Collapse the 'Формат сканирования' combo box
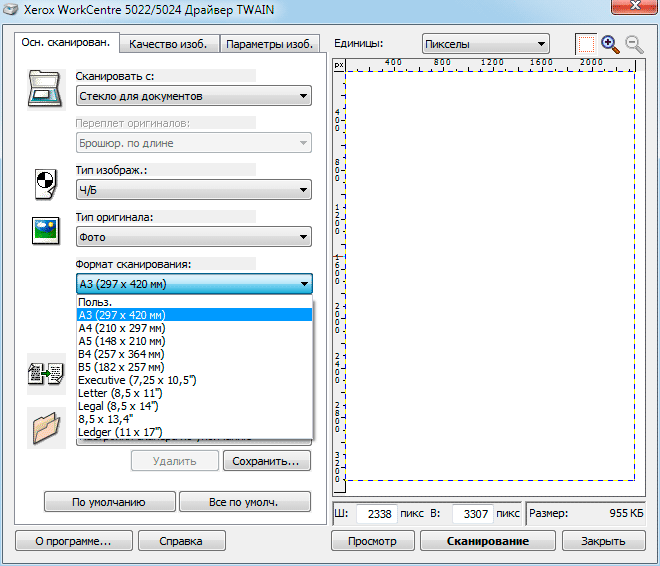Screen dimensions: 660x566 tap(194, 284)
